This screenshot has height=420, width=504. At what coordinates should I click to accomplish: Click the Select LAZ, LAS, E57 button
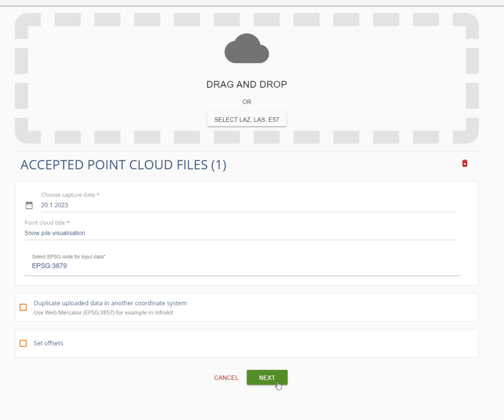click(247, 120)
